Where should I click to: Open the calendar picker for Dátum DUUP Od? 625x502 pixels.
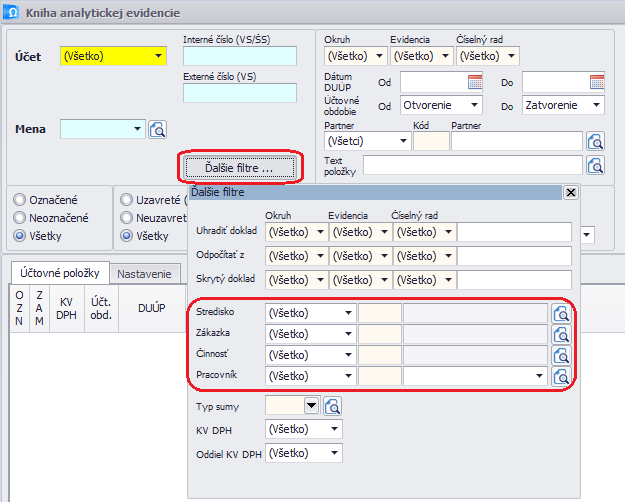click(475, 82)
